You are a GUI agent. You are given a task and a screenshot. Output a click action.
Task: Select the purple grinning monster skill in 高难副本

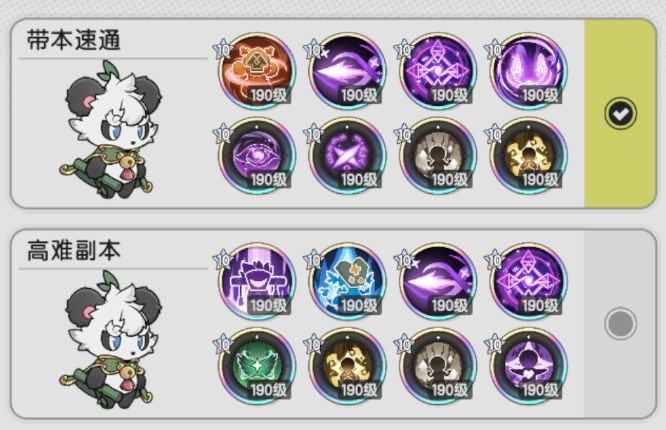tap(257, 282)
